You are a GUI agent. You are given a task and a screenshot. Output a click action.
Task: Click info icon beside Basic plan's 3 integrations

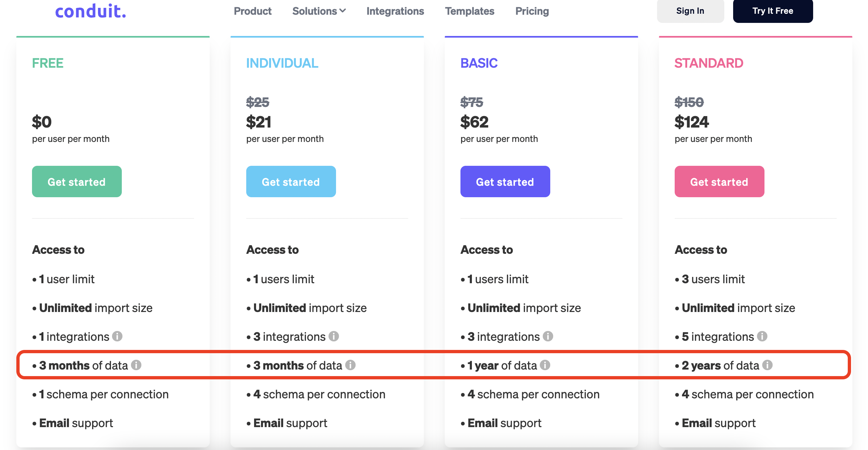(548, 336)
